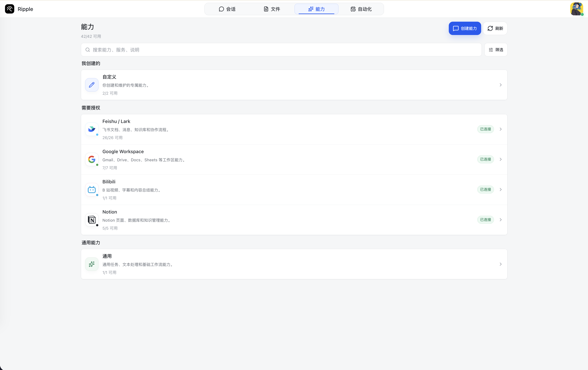588x370 pixels.
Task: Click 已连接 badge for Google Workspace
Action: pyautogui.click(x=485, y=159)
